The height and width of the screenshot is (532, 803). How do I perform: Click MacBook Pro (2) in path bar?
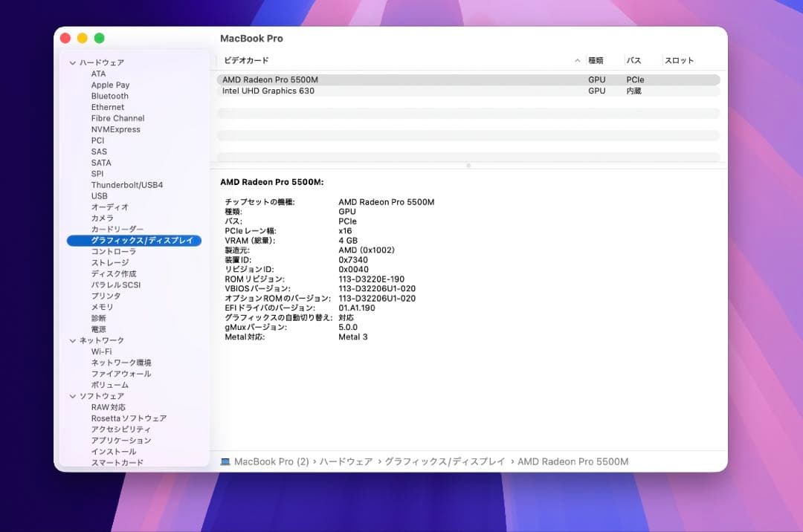pos(271,461)
